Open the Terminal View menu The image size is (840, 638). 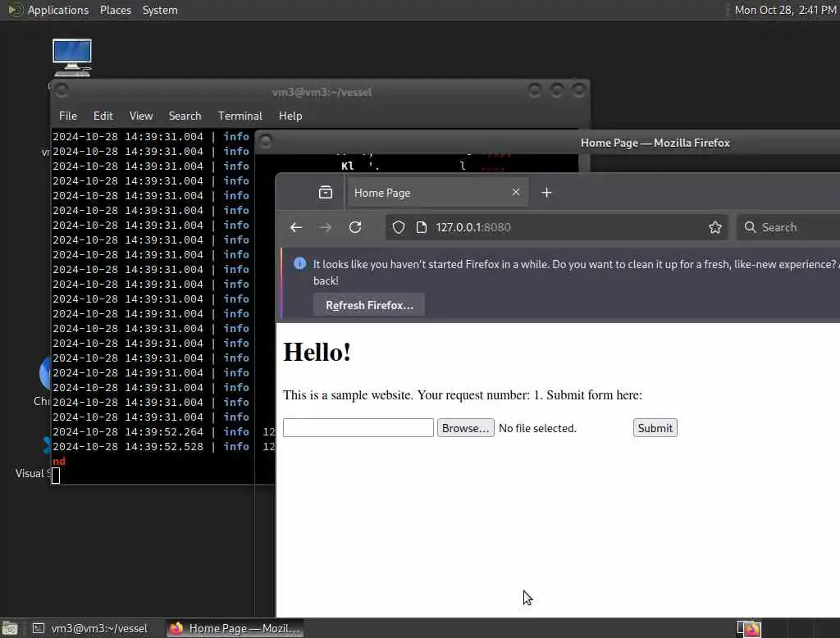coord(141,116)
